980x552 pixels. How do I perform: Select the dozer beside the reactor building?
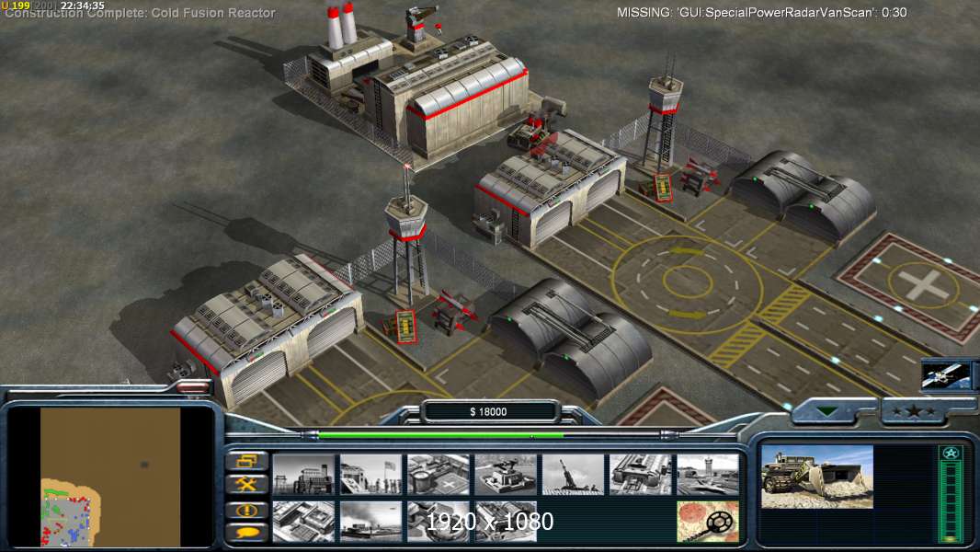532,130
